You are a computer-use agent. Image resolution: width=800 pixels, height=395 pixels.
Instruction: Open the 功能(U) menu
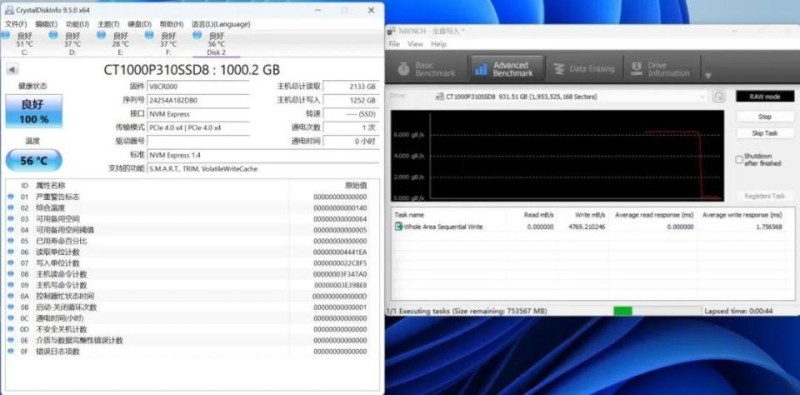[x=77, y=24]
